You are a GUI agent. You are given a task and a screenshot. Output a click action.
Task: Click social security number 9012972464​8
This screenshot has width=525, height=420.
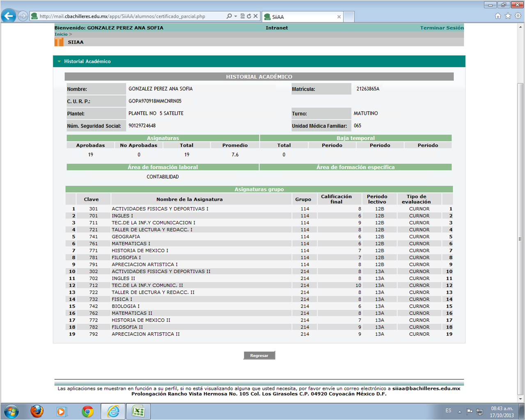coord(142,126)
